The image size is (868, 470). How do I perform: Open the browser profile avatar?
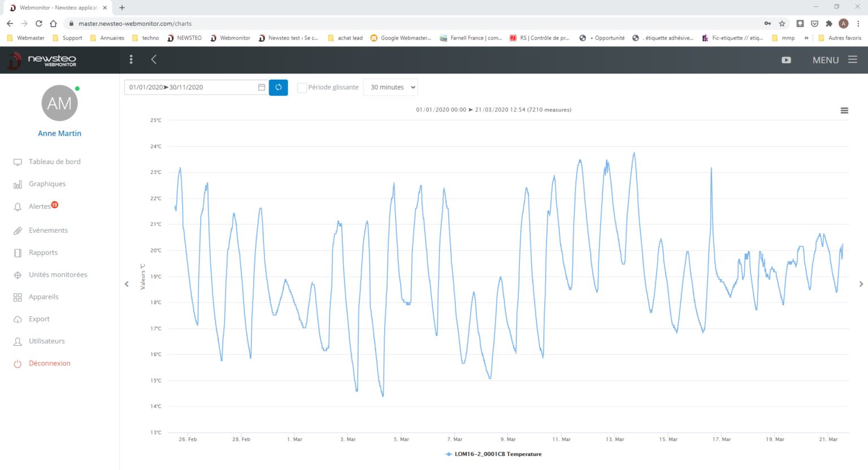click(844, 24)
